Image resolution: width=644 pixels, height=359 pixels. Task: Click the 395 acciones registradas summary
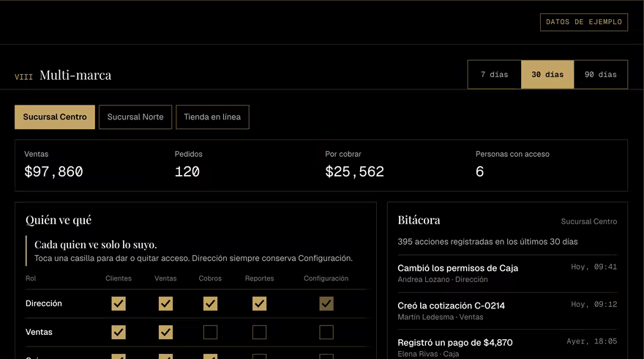[487, 242]
